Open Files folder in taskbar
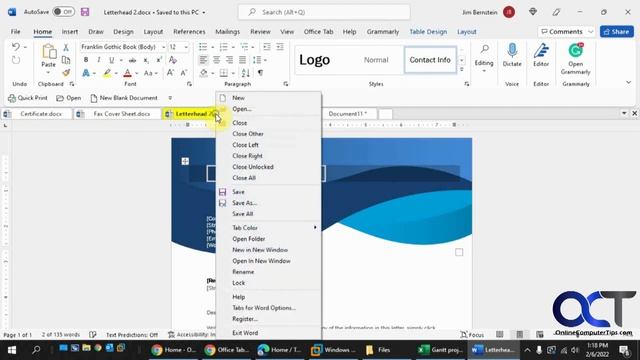 378,350
